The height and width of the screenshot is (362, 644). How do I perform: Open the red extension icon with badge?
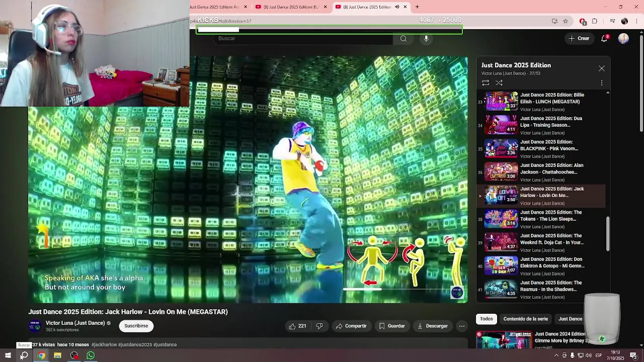point(583,21)
